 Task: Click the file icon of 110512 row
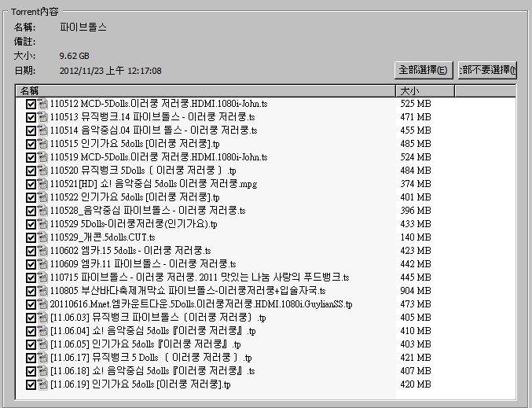pos(42,104)
